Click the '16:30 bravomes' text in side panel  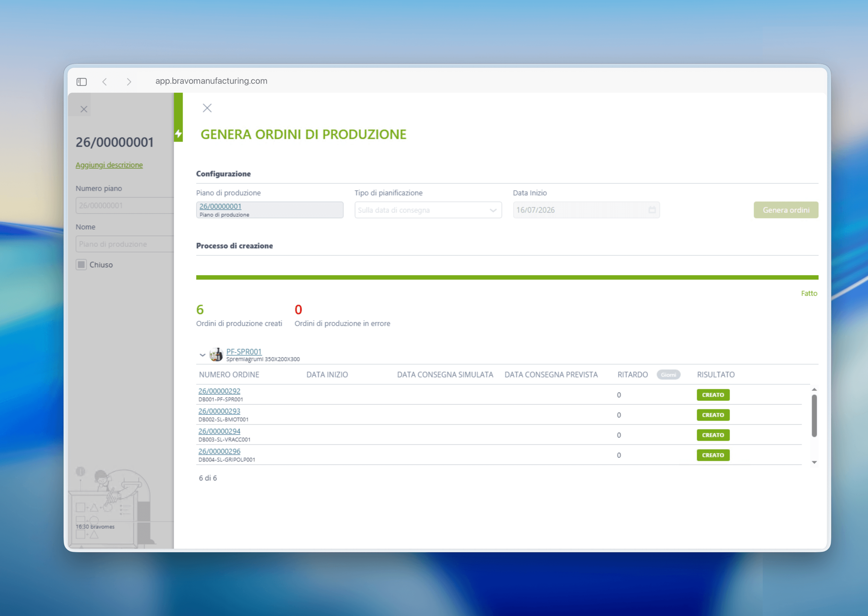tap(95, 526)
